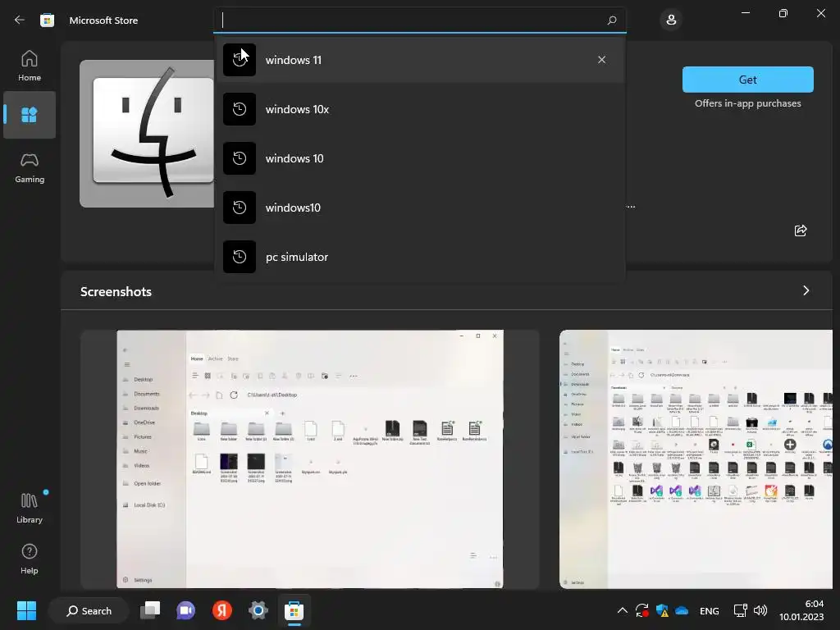Launch Yandex browser from taskbar
This screenshot has height=630, width=840.
[221, 610]
